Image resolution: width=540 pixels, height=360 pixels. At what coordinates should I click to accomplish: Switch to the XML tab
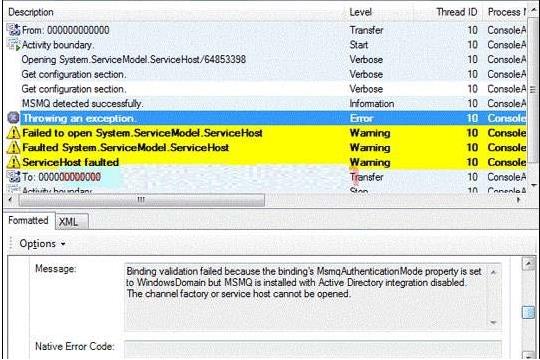72,221
